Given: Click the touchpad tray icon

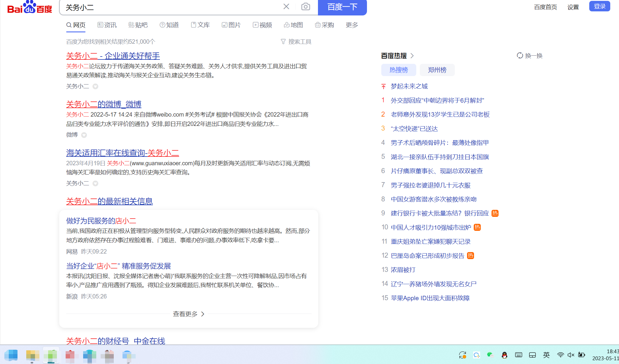Looking at the screenshot, I should (x=532, y=355).
